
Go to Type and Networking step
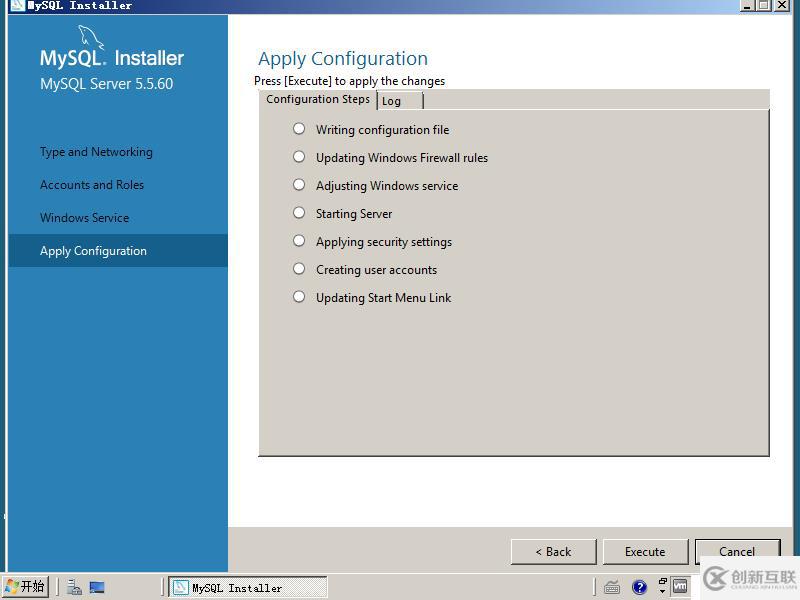(x=96, y=152)
